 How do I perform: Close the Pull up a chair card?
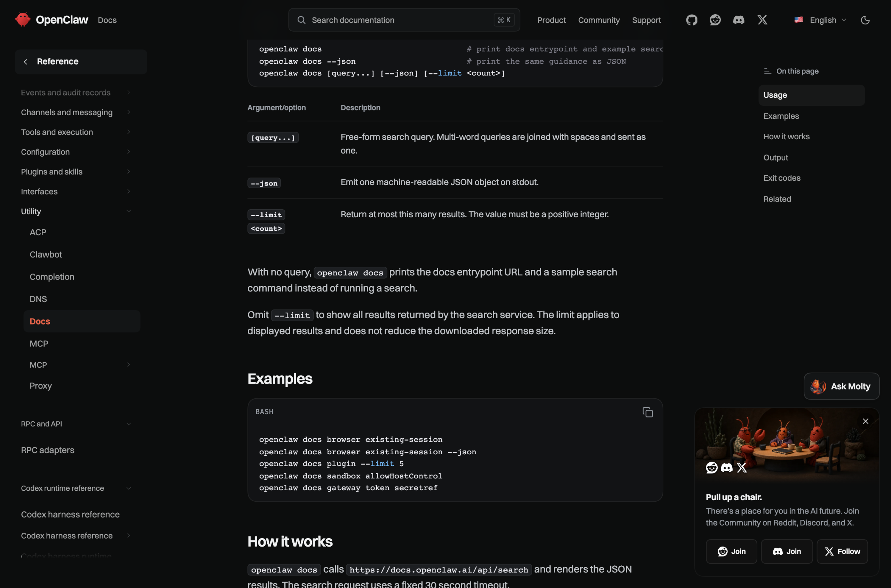tap(866, 421)
